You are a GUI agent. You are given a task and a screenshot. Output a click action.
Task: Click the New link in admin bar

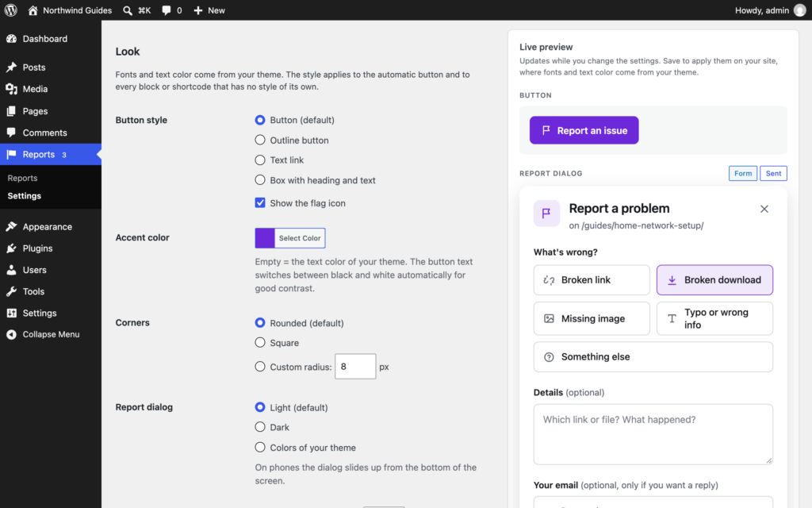[216, 10]
